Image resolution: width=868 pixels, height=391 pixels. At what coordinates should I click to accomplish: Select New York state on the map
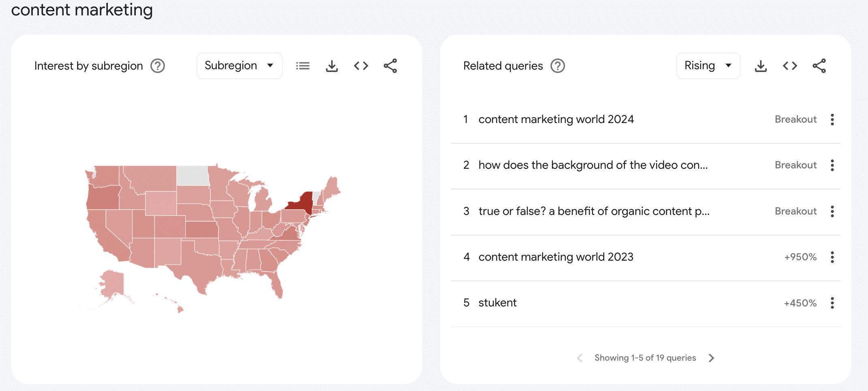[x=300, y=202]
